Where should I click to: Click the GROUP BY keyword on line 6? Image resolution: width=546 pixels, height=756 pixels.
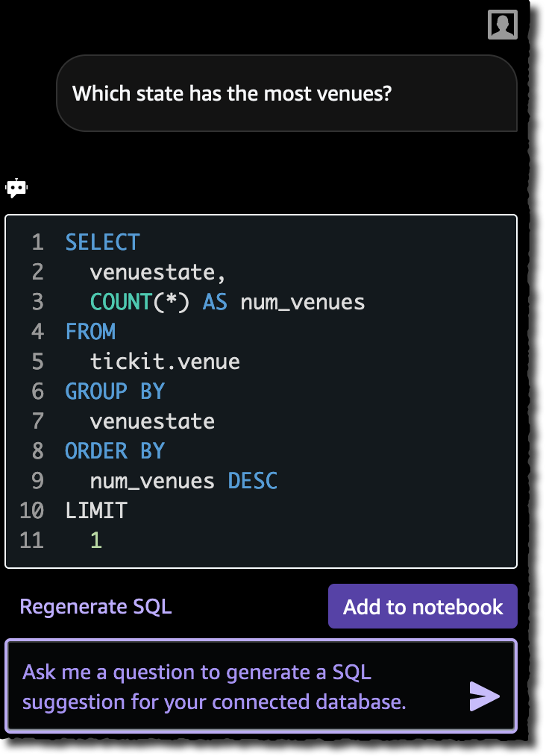coord(114,391)
